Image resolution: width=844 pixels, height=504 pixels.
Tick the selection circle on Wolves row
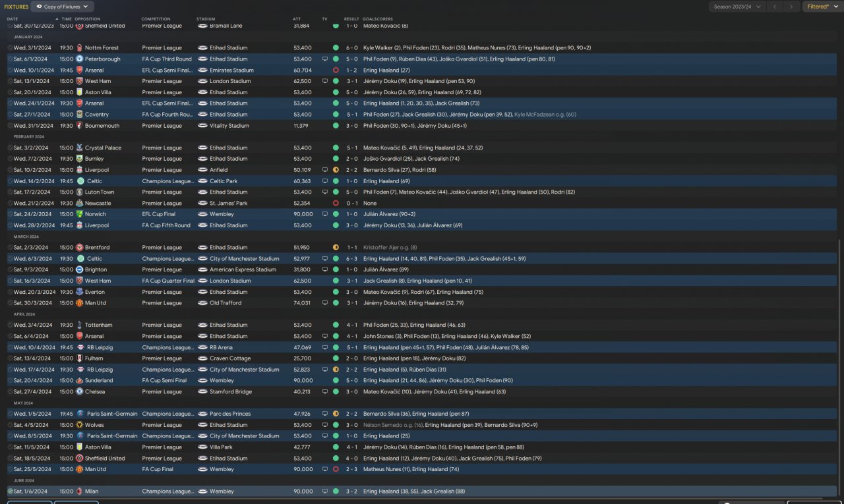coord(10,425)
